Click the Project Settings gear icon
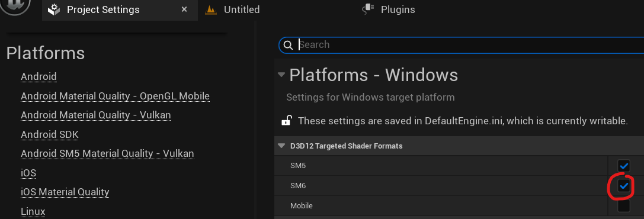Image resolution: width=644 pixels, height=219 pixels. [54, 9]
